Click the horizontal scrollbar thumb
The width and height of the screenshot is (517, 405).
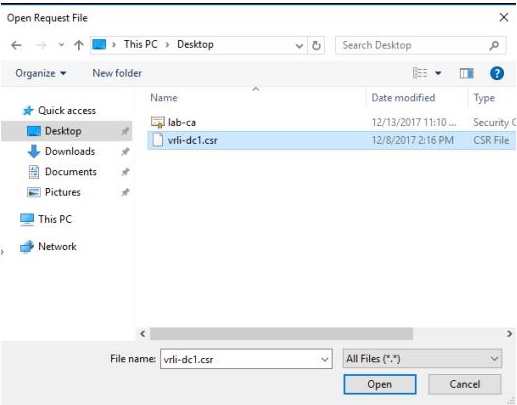281,334
